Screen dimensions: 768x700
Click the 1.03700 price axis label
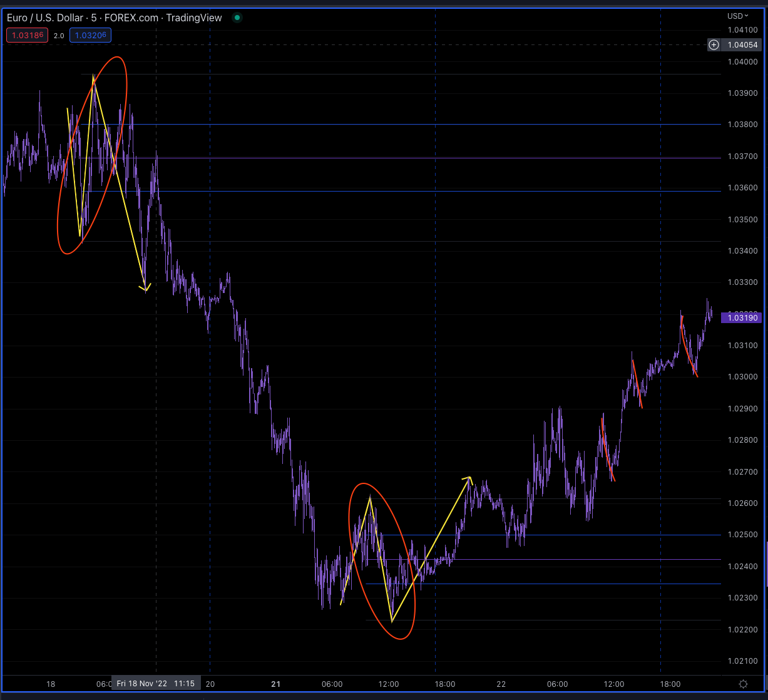743,156
